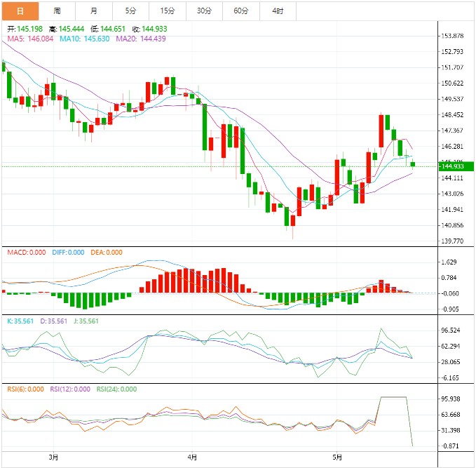Click the RSI(6): 0.000 label
Viewport: 476px width, 468px height.
(x=25, y=389)
